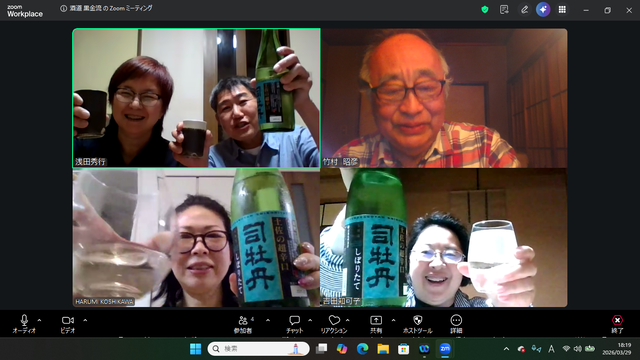Open the More (詳細) menu
This screenshot has height=360, width=640.
point(456,324)
